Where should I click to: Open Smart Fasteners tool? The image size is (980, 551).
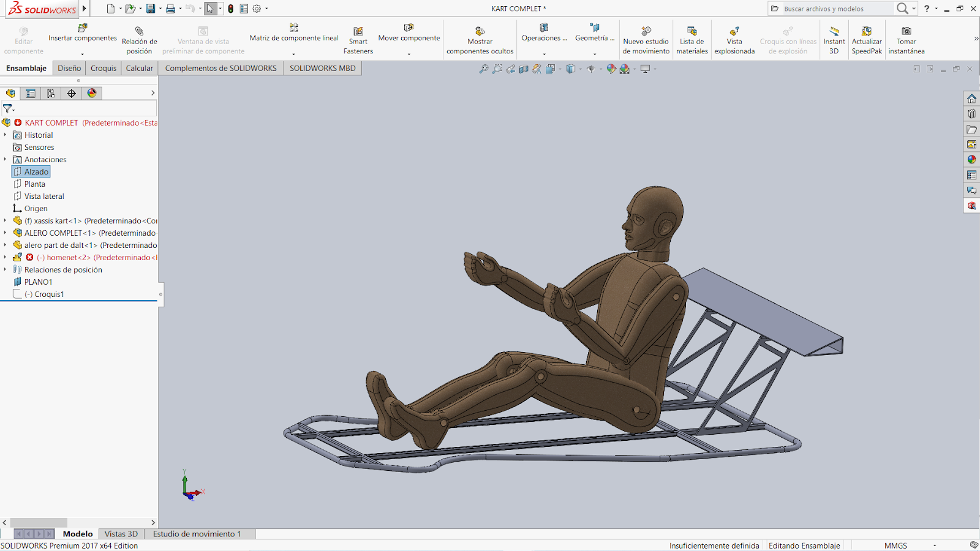pos(358,31)
